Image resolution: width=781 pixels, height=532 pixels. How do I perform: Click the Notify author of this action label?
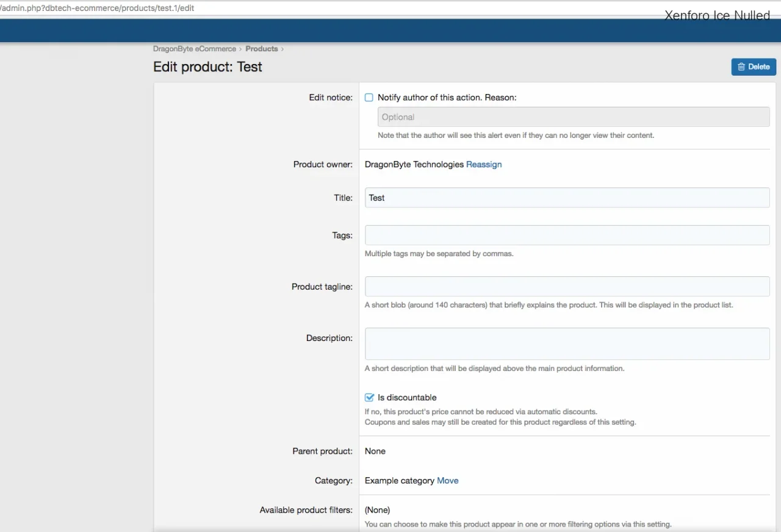click(447, 98)
